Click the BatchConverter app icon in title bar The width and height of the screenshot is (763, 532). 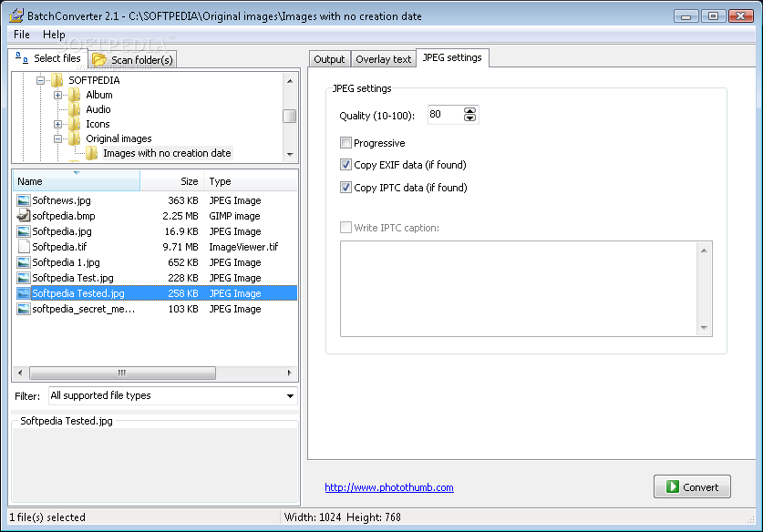click(x=16, y=15)
